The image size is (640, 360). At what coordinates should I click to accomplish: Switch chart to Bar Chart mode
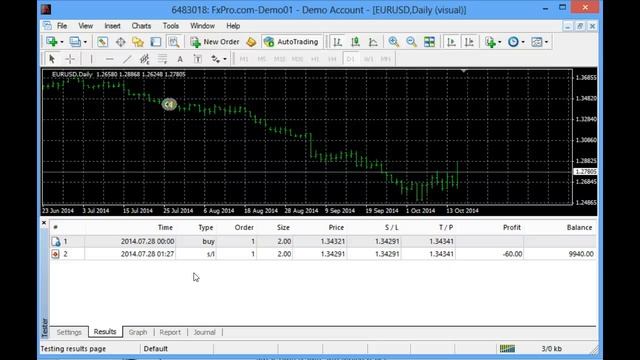pos(337,42)
